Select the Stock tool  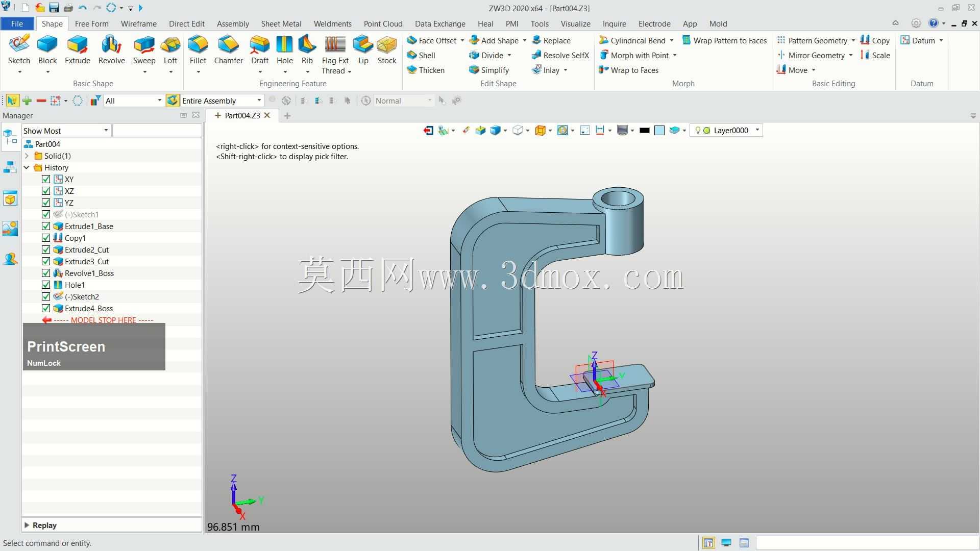[387, 50]
